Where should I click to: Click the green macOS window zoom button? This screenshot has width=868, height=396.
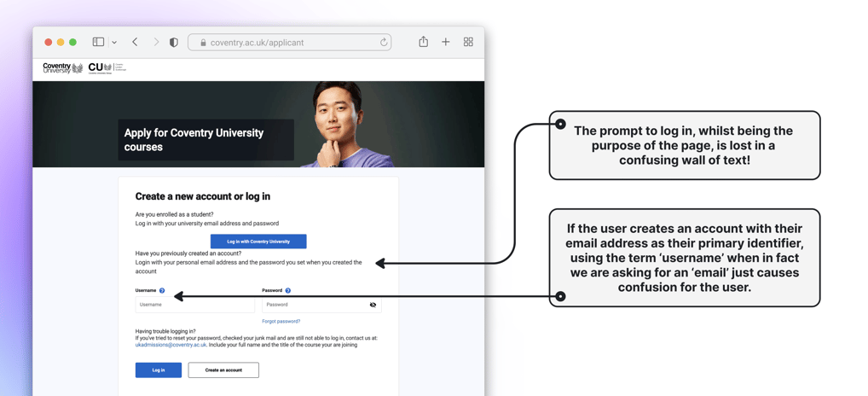point(72,42)
